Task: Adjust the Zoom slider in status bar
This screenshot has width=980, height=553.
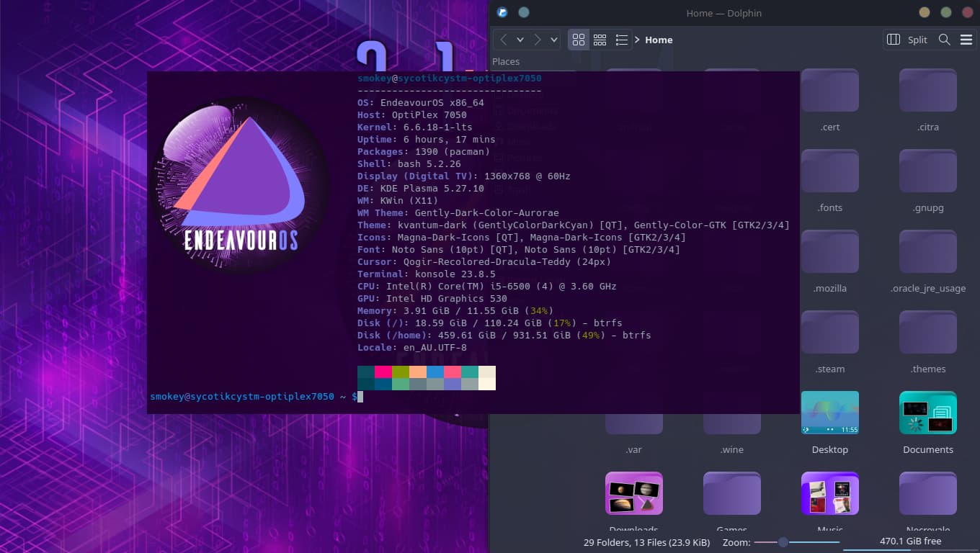Action: [797, 542]
